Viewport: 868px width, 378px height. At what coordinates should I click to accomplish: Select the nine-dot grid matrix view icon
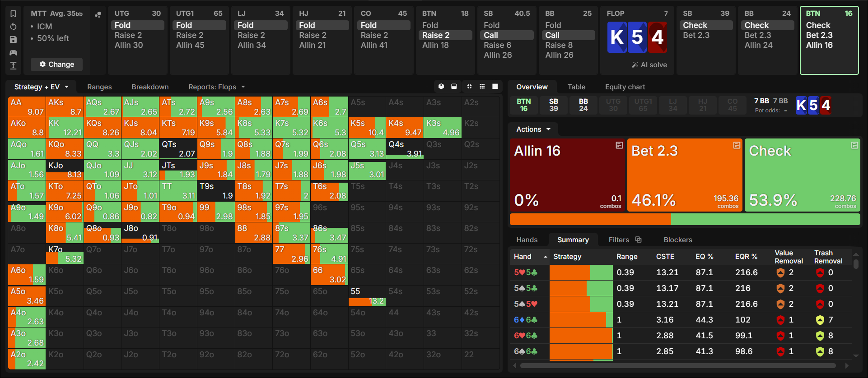482,87
